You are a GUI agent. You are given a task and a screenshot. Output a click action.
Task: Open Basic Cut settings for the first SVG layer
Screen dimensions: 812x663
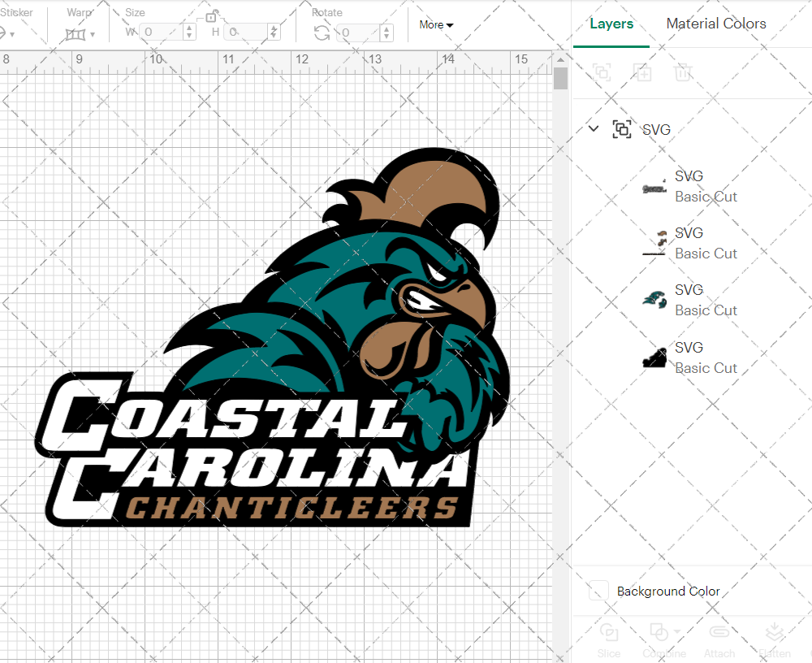pos(706,197)
